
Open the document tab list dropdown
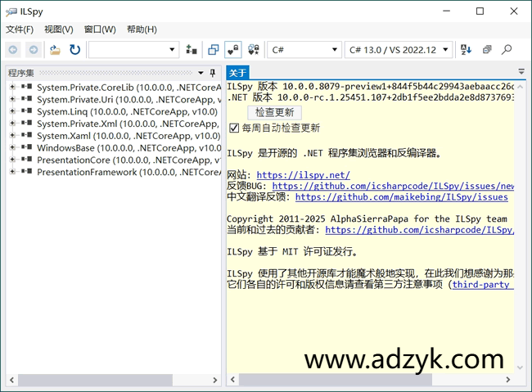[x=521, y=72]
